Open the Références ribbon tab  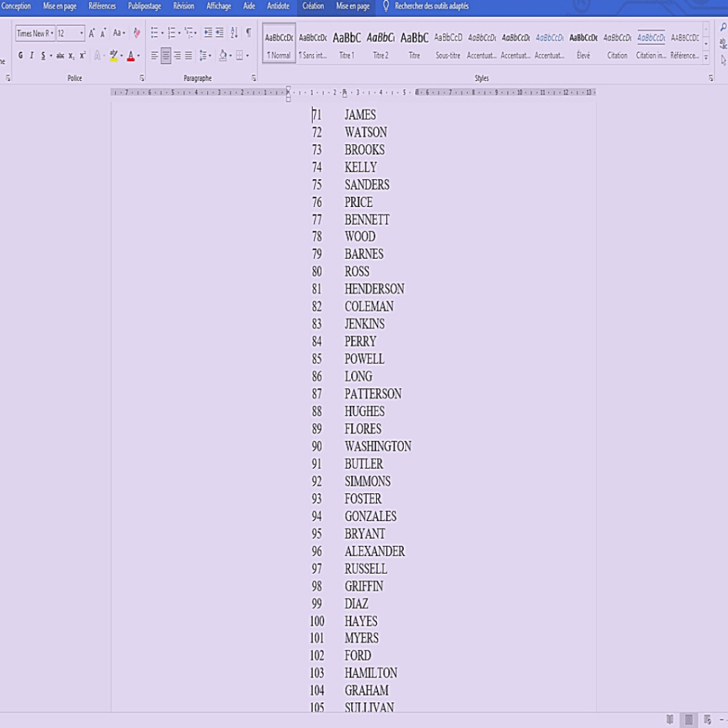click(x=102, y=6)
